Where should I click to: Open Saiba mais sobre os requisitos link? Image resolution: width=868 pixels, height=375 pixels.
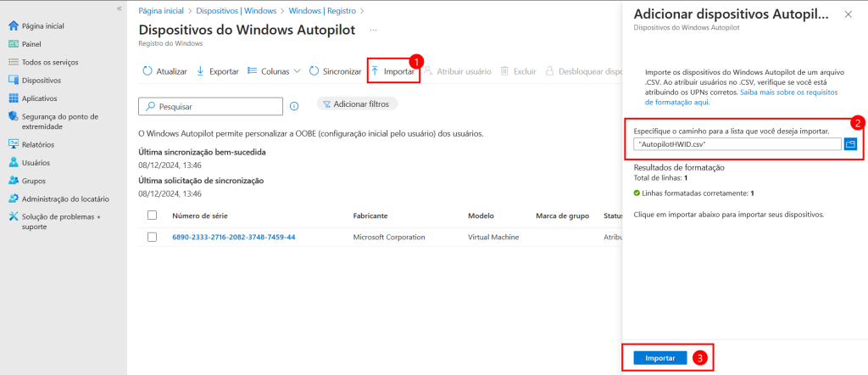(x=743, y=97)
